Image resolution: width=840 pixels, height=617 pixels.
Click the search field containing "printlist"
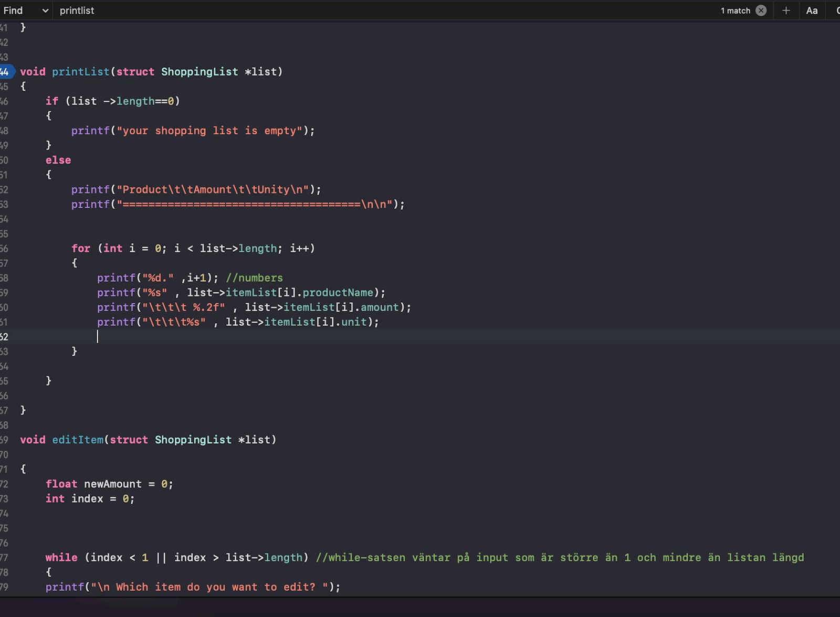(77, 10)
